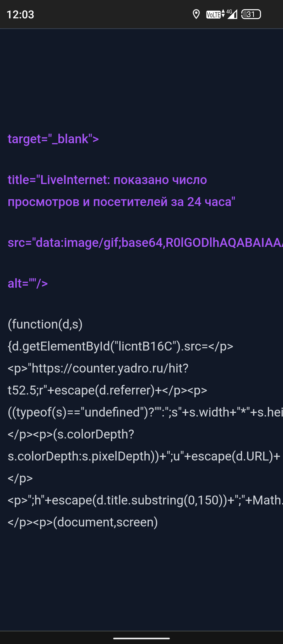283x644 pixels.
Task: Open the title="LiveInternet: показано число link
Action: 107,180
